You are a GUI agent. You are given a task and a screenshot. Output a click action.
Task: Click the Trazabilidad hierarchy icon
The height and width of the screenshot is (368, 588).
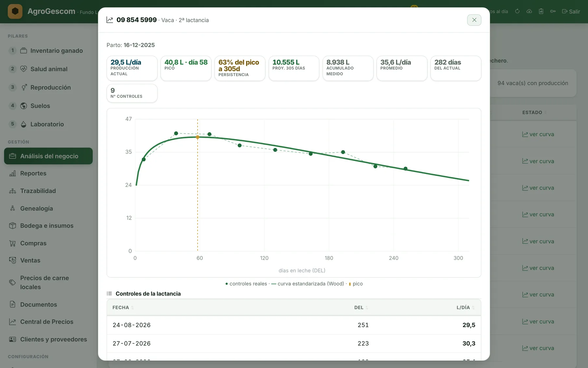pos(12,191)
